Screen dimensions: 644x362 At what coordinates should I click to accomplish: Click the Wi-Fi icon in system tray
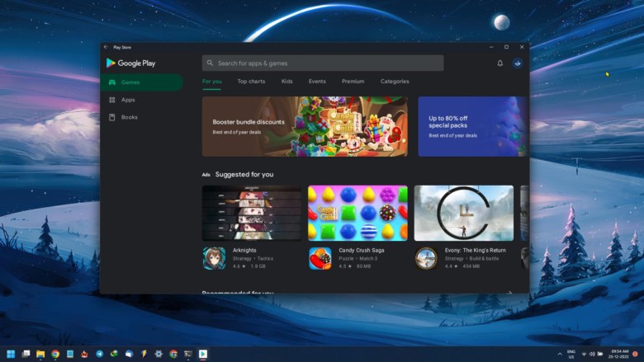pos(584,354)
